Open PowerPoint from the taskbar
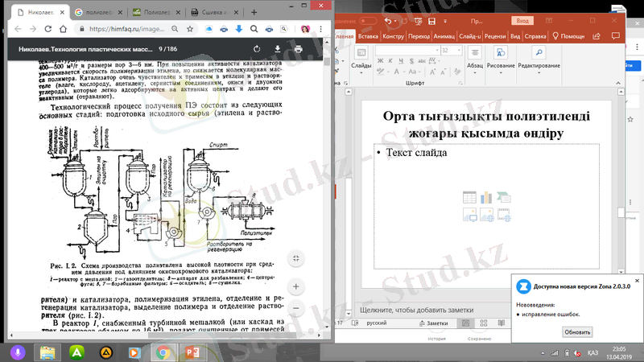 click(192, 352)
